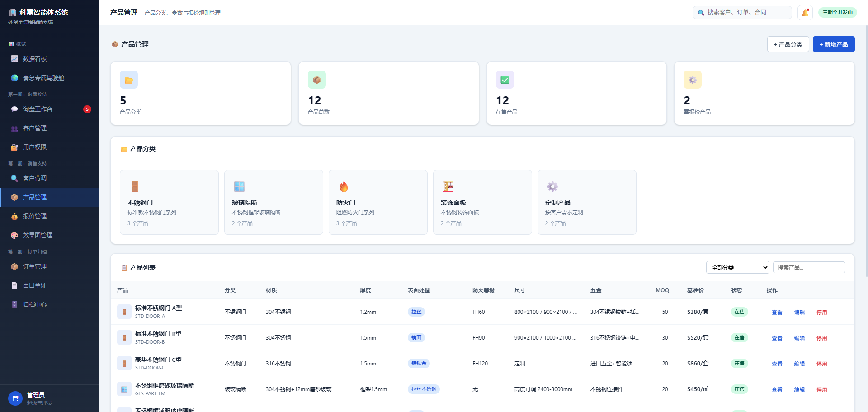Click the 产品分类 folder stat icon
Screen dimensions: 868x412
pos(129,80)
